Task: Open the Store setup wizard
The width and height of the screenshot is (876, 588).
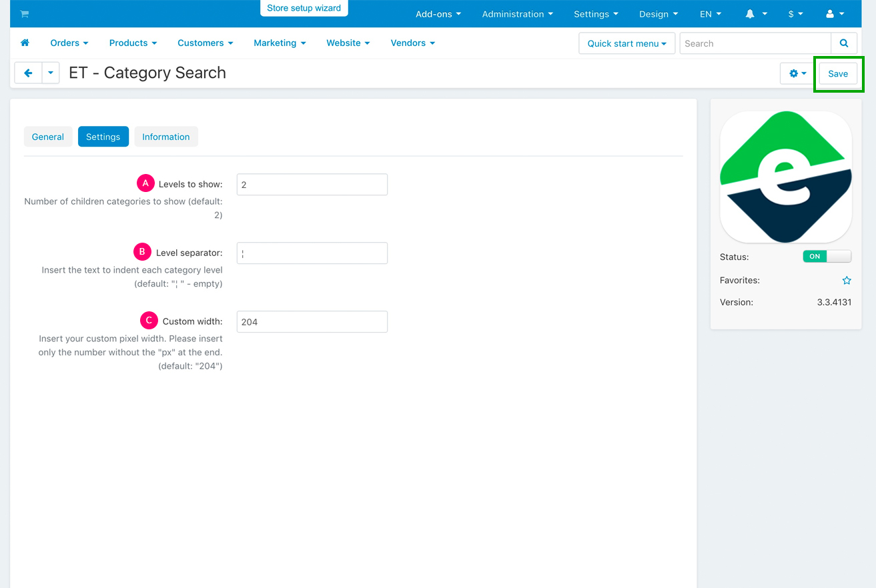Action: point(304,8)
